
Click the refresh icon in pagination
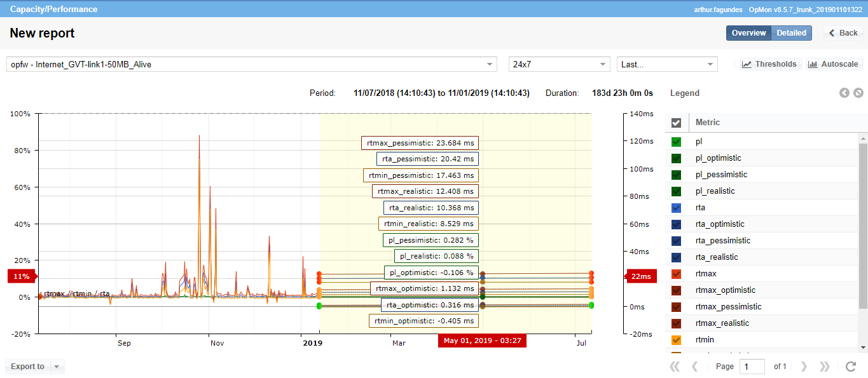tap(851, 367)
